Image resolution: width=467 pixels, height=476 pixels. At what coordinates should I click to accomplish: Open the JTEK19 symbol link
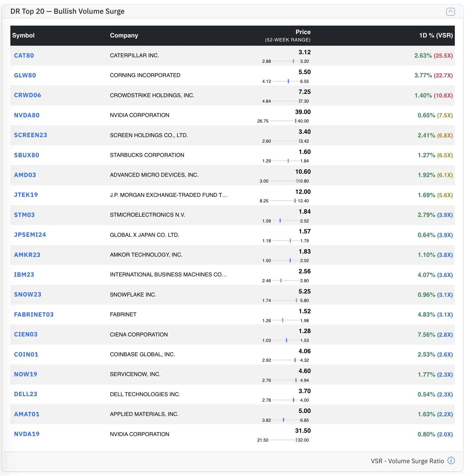click(x=26, y=195)
